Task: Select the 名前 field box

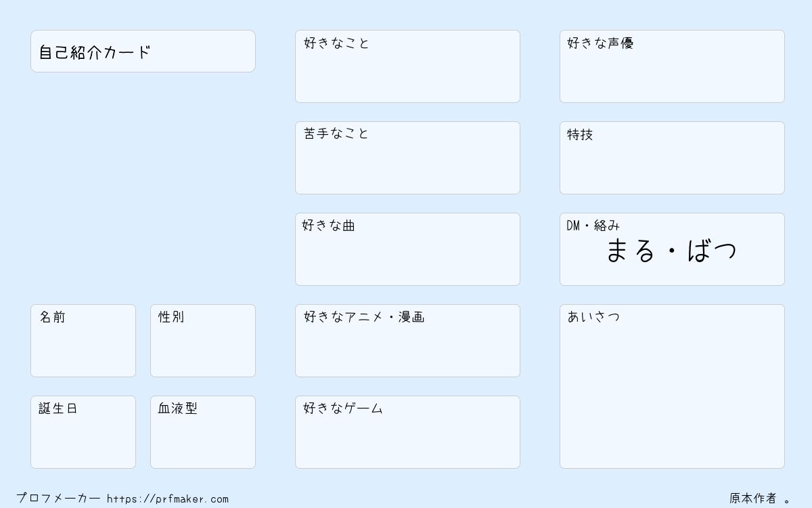Action: point(83,341)
